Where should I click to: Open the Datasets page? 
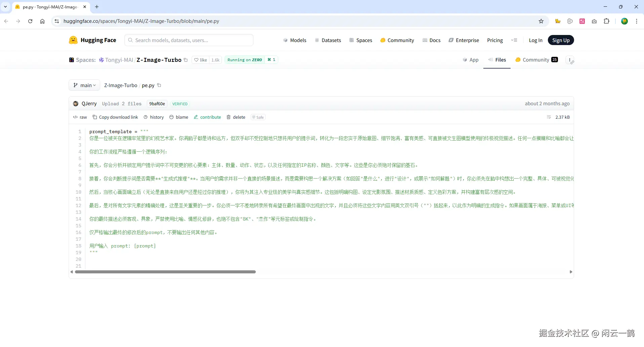pyautogui.click(x=328, y=40)
